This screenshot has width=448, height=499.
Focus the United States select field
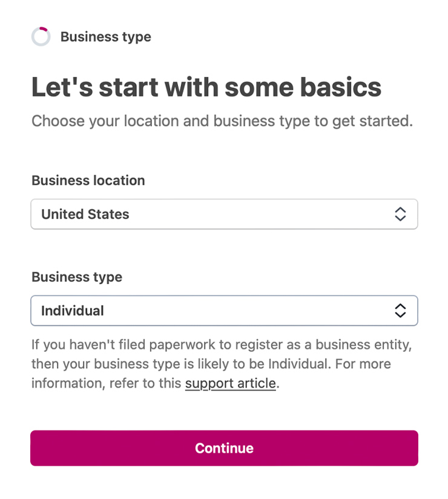point(242,214)
